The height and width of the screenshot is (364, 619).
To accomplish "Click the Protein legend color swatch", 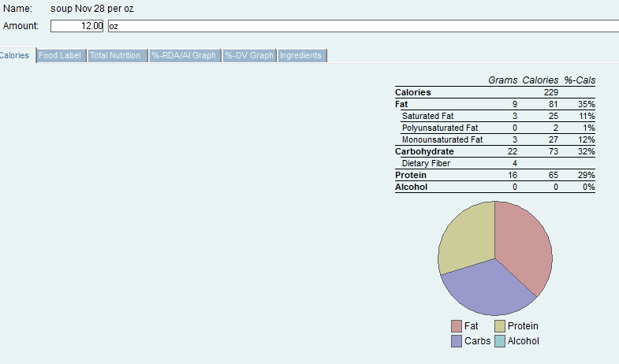I will point(500,326).
